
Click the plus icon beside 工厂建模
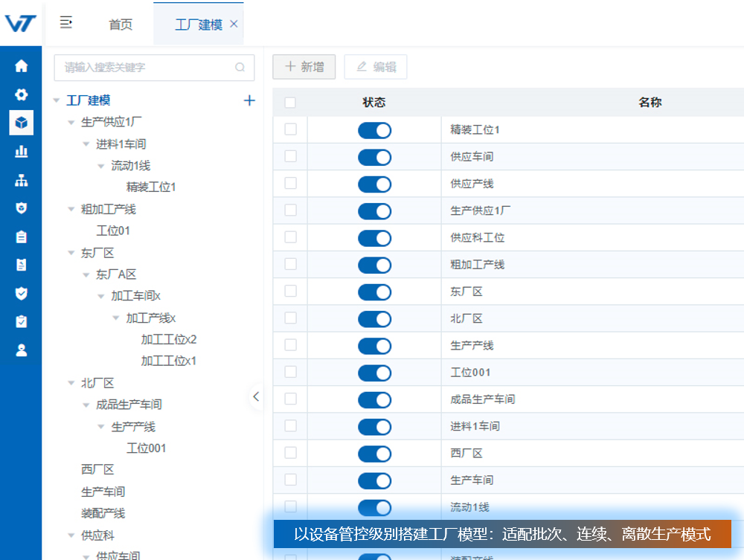pyautogui.click(x=249, y=100)
